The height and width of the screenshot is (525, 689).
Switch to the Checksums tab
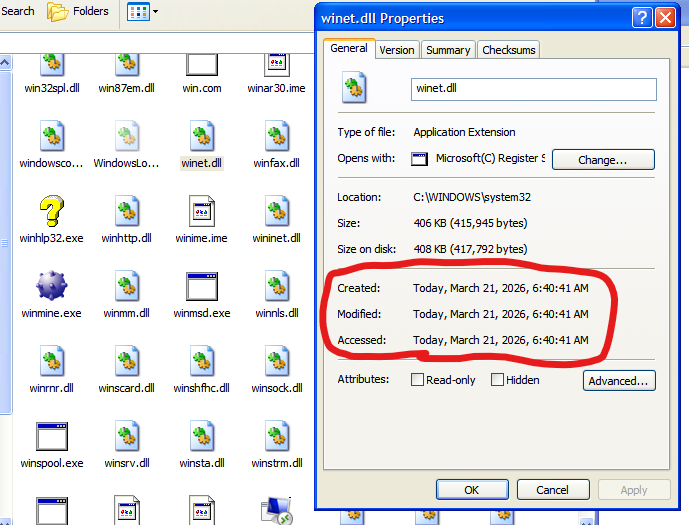pyautogui.click(x=508, y=50)
